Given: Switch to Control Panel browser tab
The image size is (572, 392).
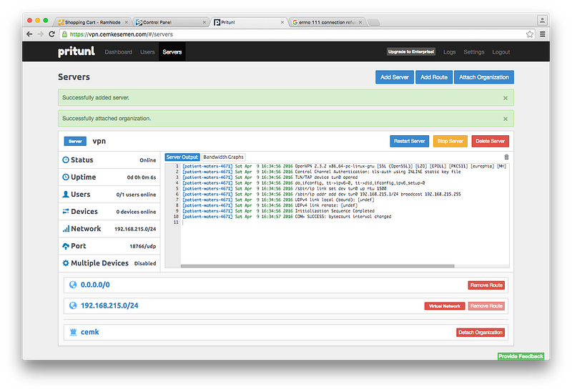Looking at the screenshot, I should pyautogui.click(x=169, y=22).
